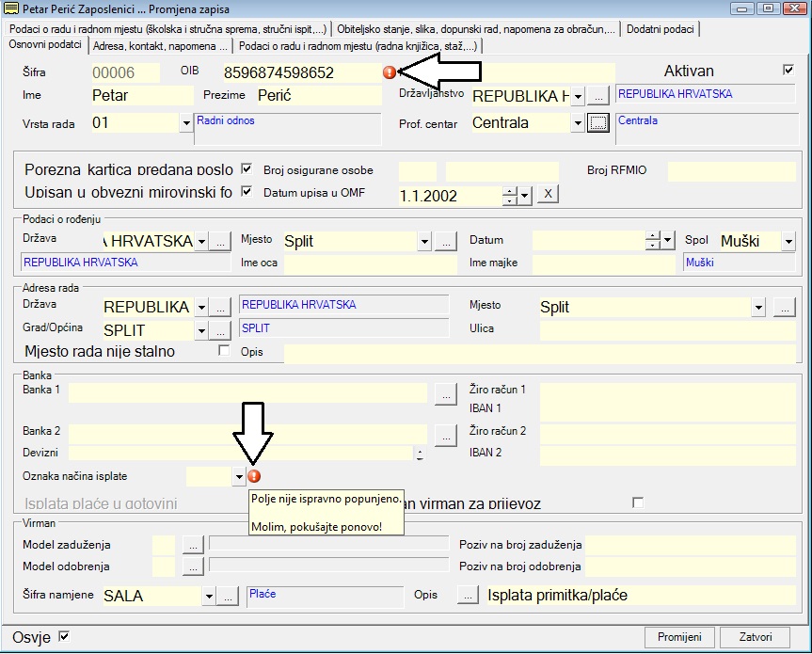Toggle the Osvje checkbox

tap(64, 636)
